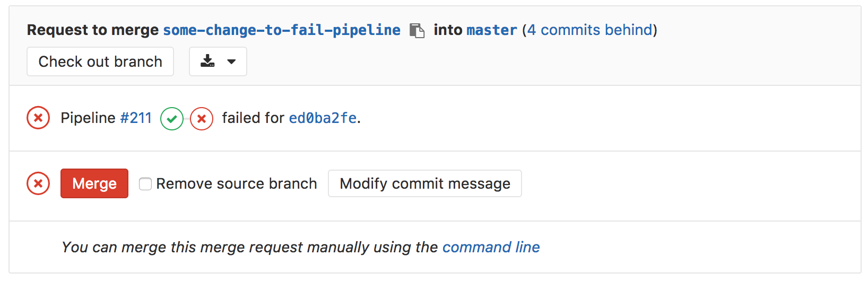
Task: Click the Remove source branch label
Action: click(237, 184)
